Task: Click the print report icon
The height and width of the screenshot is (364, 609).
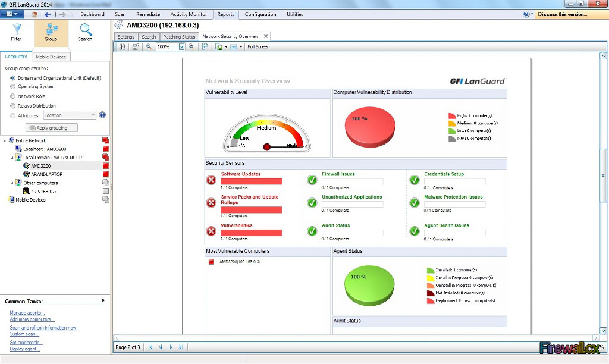Action: coord(136,46)
